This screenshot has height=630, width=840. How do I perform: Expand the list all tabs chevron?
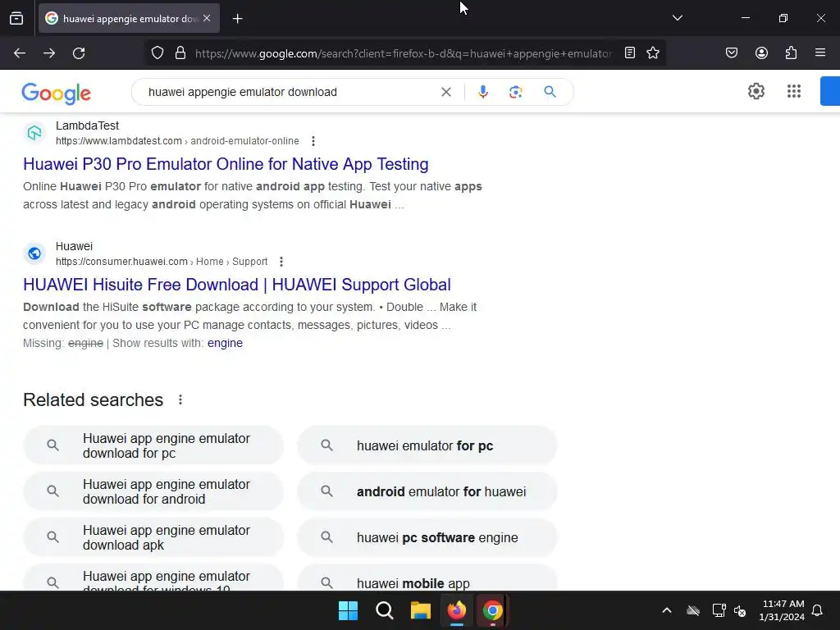(x=677, y=18)
